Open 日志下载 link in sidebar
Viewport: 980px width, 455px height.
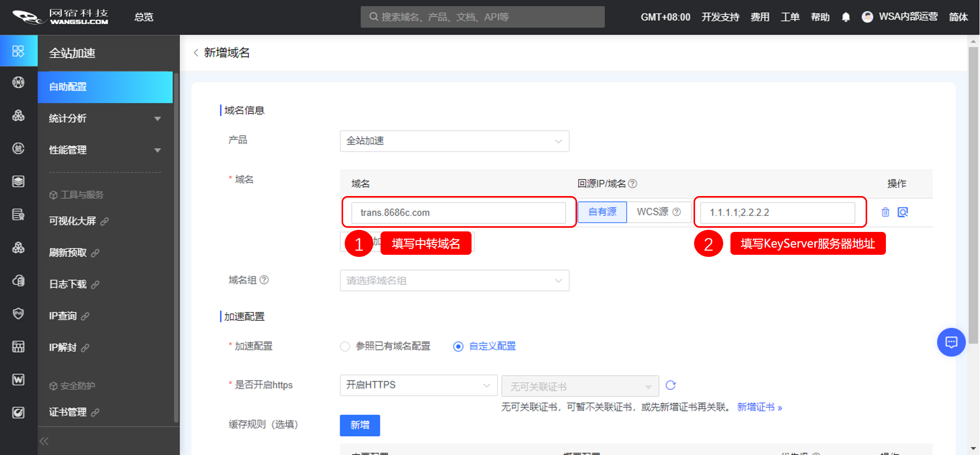point(74,284)
